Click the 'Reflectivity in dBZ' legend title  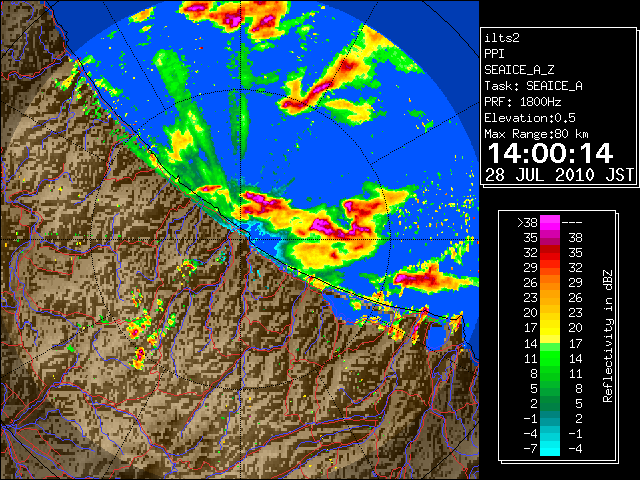click(608, 336)
